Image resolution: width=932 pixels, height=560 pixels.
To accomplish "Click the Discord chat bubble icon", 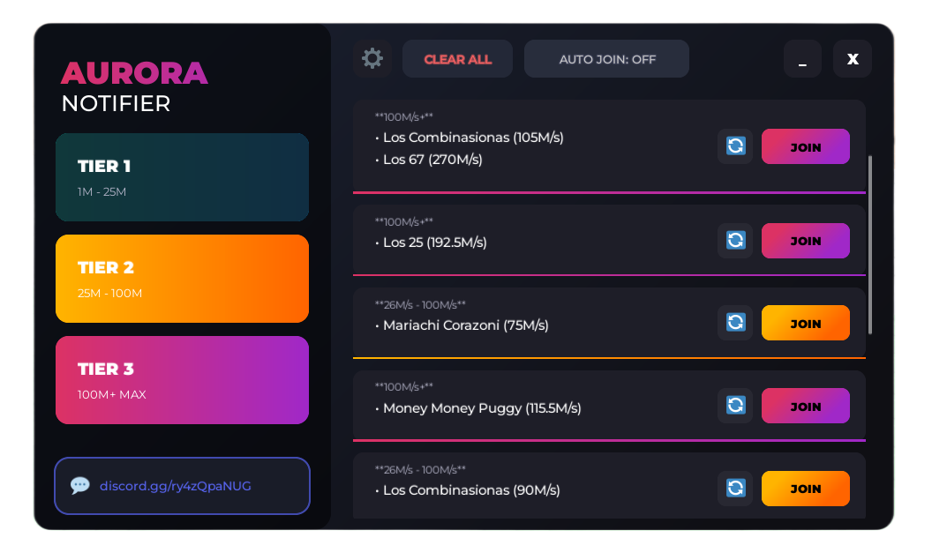I will [80, 486].
